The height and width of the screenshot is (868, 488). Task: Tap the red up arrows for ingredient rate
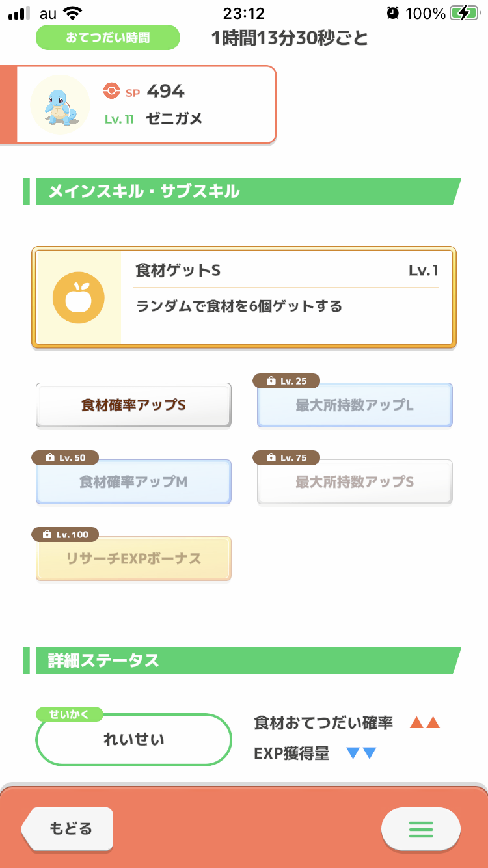(425, 723)
